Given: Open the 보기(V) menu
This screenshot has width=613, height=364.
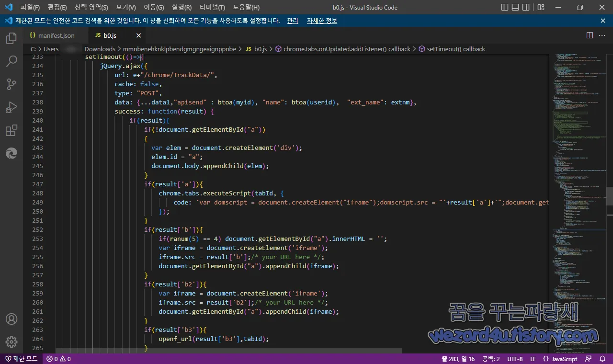Looking at the screenshot, I should (x=126, y=7).
